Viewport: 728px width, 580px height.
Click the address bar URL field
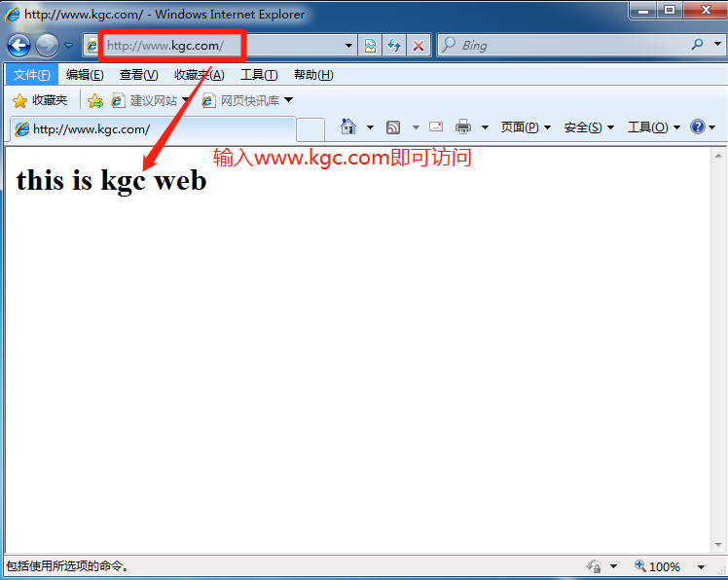223,46
